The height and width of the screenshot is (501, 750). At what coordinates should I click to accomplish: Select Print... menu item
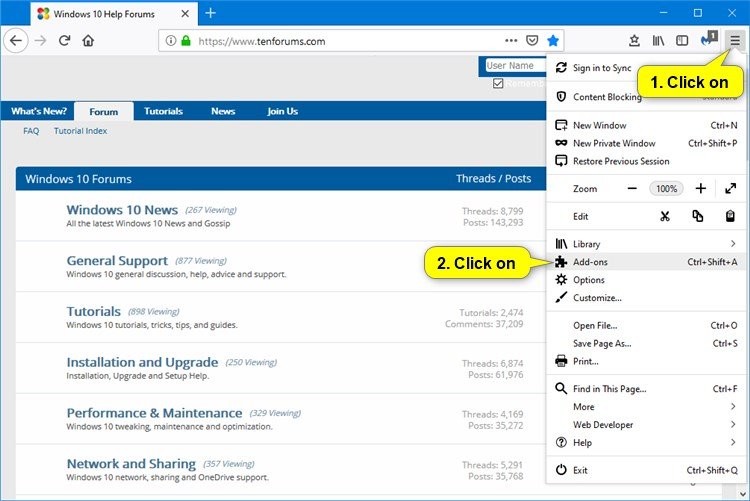point(647,361)
